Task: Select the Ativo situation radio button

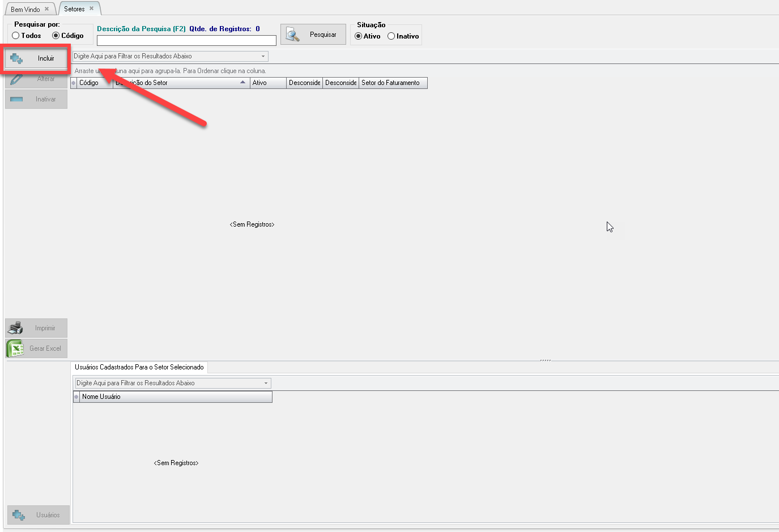Action: tap(358, 36)
